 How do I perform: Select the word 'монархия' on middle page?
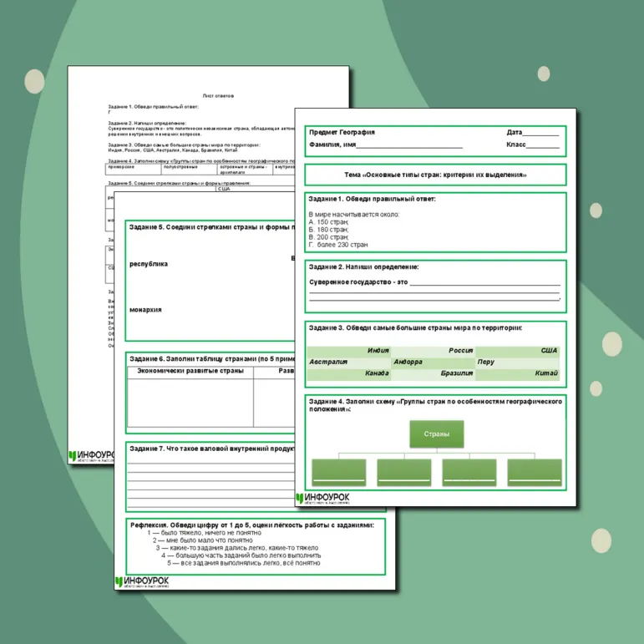pyautogui.click(x=145, y=310)
